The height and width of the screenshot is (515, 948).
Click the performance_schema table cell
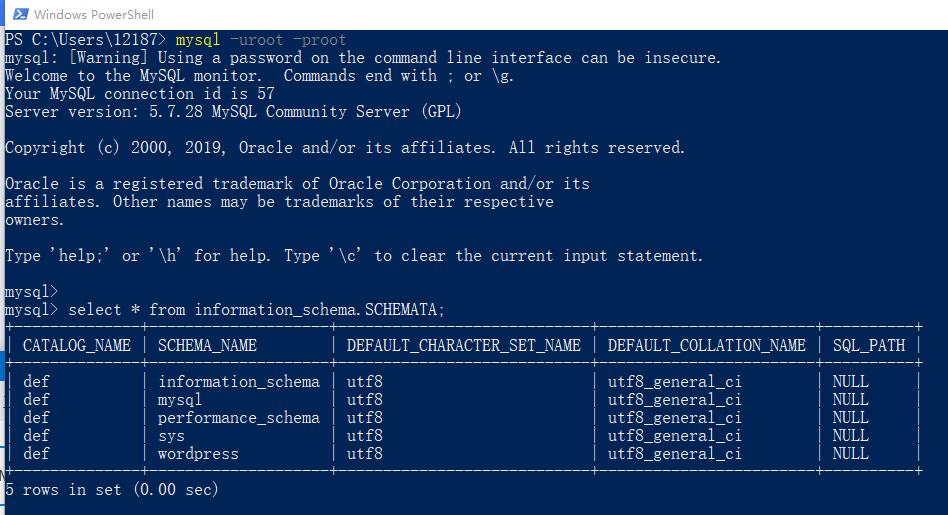[x=239, y=418]
